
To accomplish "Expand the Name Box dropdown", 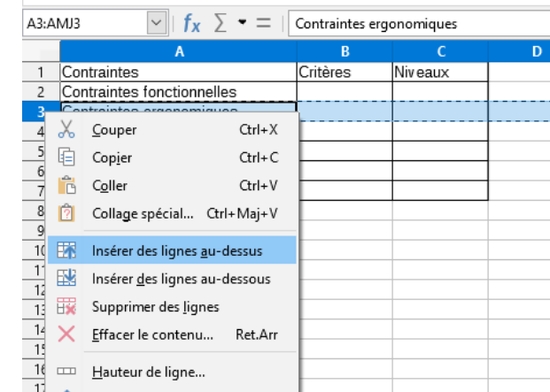I will tap(156, 22).
